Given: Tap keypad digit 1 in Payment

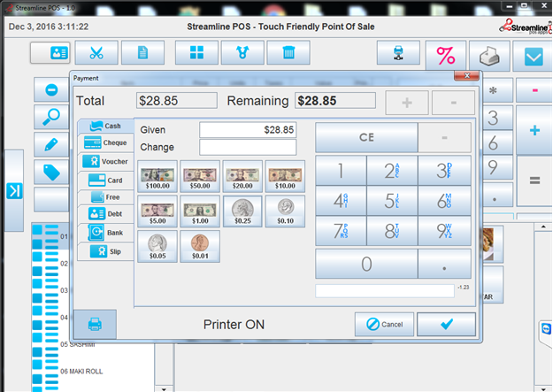Looking at the screenshot, I should tap(341, 171).
